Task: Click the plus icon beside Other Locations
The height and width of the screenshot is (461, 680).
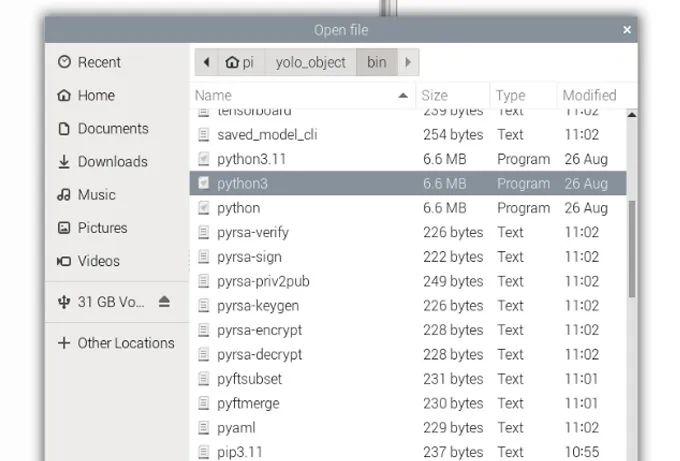Action: (64, 343)
